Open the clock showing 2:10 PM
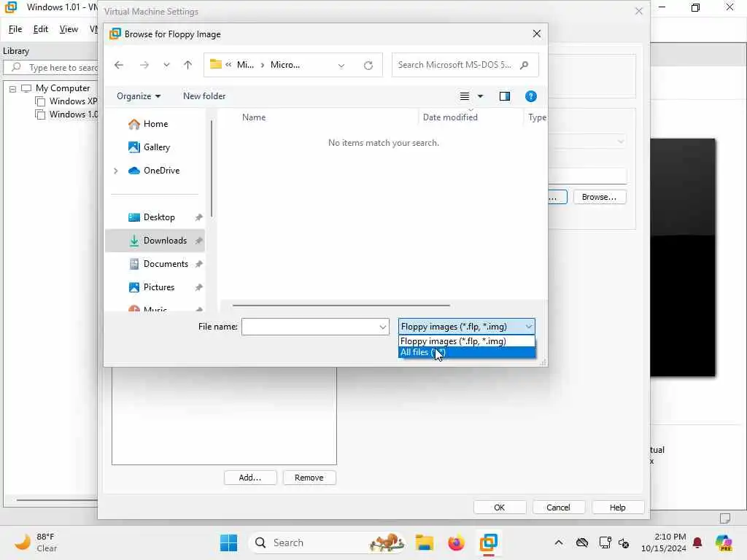Screen dimensions: 747x560 [x=664, y=542]
